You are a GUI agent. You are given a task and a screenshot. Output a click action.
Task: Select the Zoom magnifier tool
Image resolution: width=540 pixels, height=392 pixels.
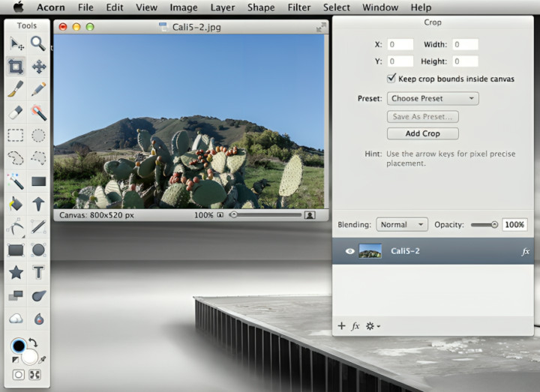pos(38,44)
